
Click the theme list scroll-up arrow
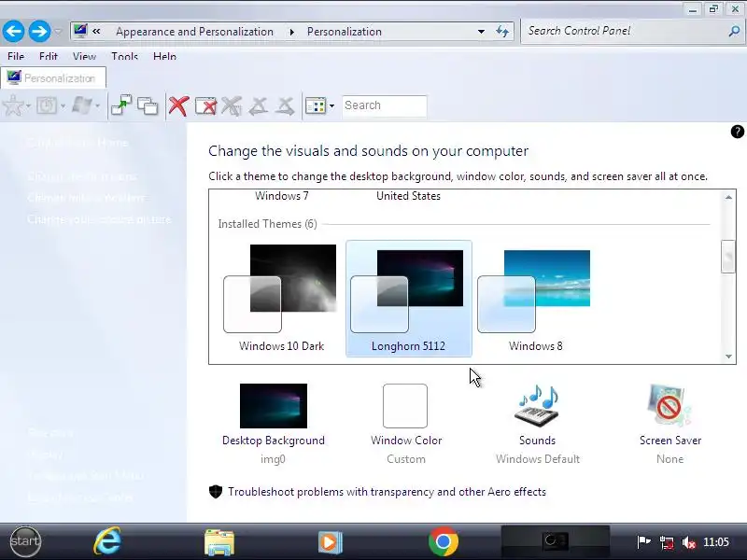point(728,197)
